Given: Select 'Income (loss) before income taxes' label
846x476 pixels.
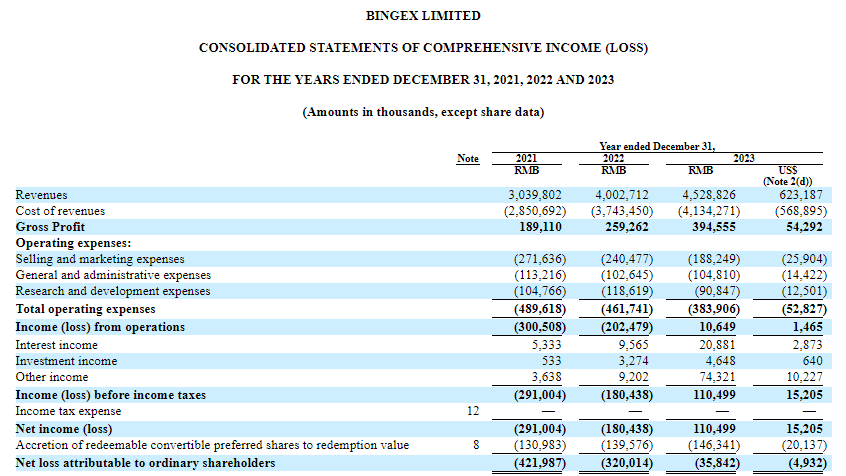Looking at the screenshot, I should pos(111,395).
